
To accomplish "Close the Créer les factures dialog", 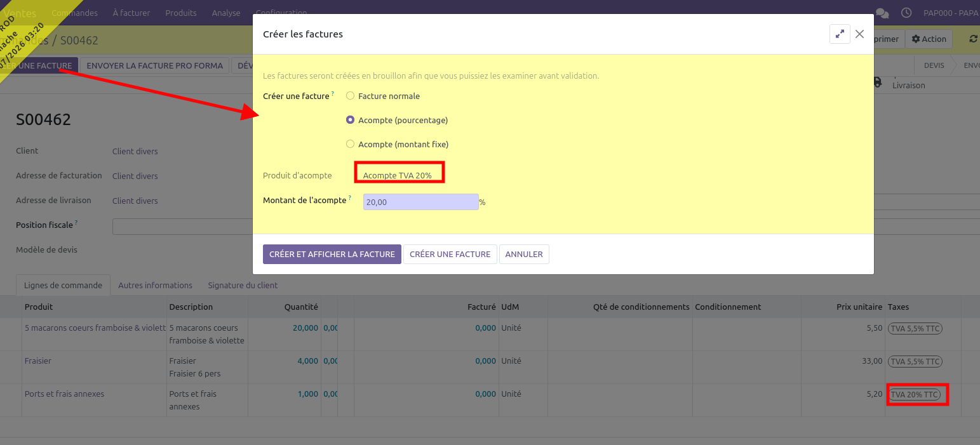I will click(859, 34).
